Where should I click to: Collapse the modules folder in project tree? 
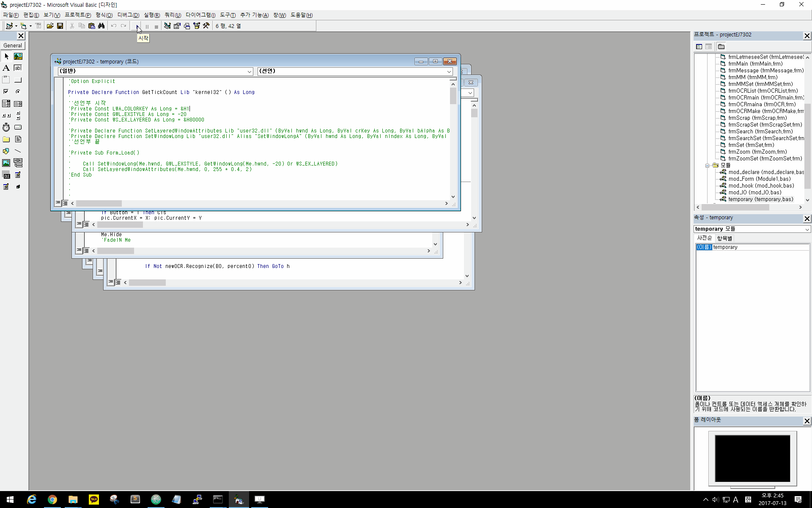pos(707,166)
